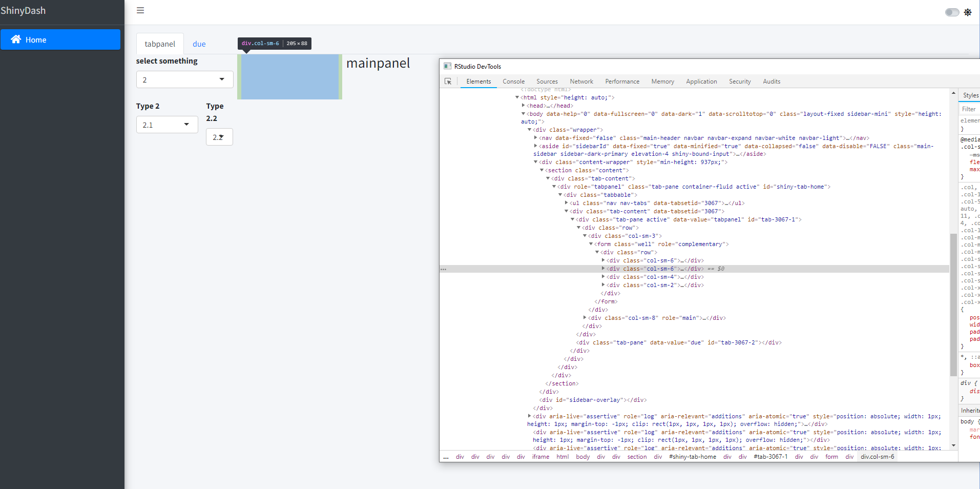Viewport: 980px width, 489px height.
Task: Open the Console tab in DevTools
Action: pyautogui.click(x=513, y=81)
